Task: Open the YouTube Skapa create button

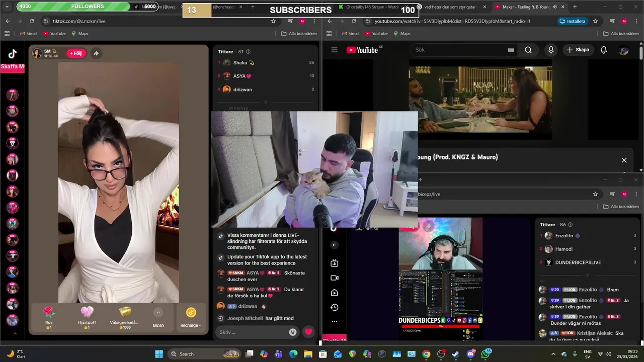Action: point(578,50)
